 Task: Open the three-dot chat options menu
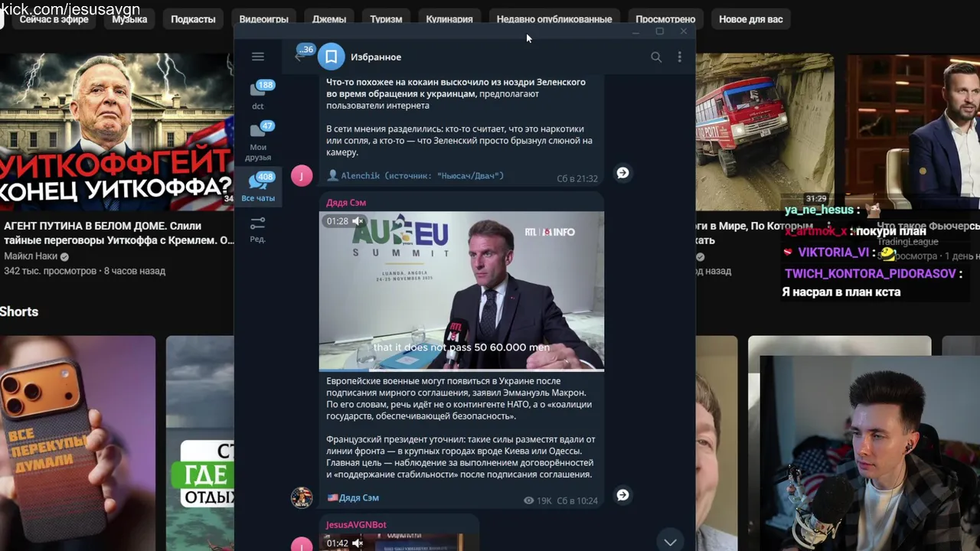pyautogui.click(x=679, y=57)
